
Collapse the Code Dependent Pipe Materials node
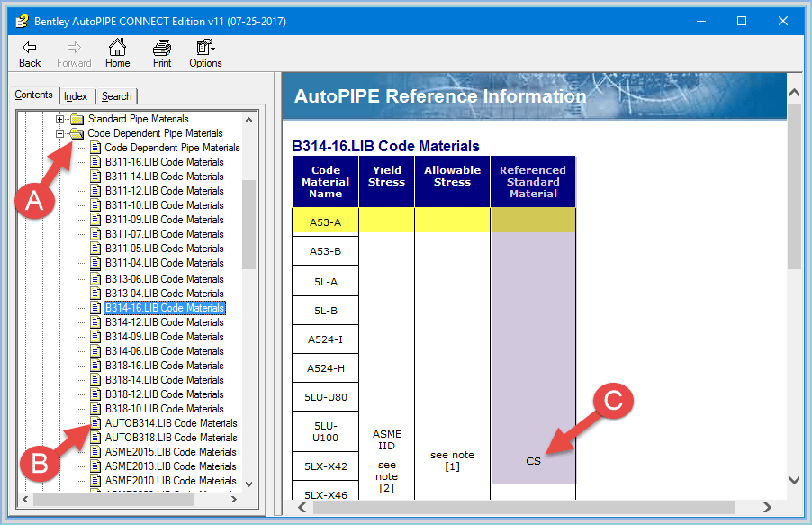tap(59, 133)
